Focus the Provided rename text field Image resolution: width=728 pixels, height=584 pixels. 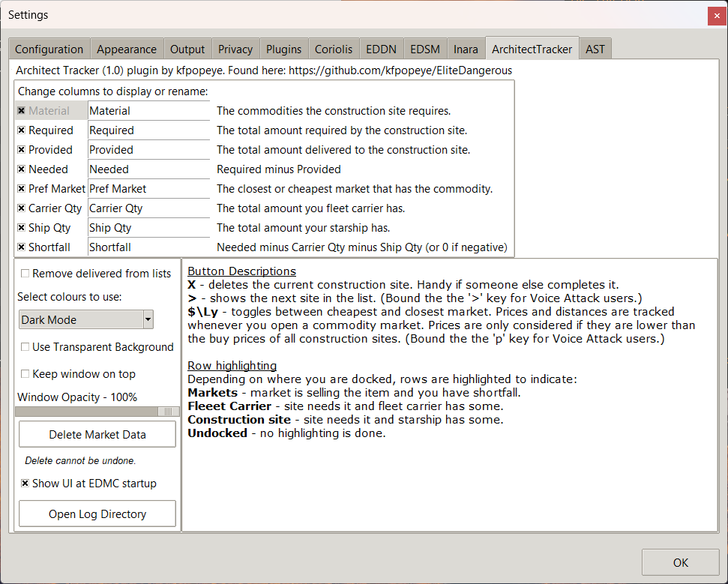(x=149, y=150)
